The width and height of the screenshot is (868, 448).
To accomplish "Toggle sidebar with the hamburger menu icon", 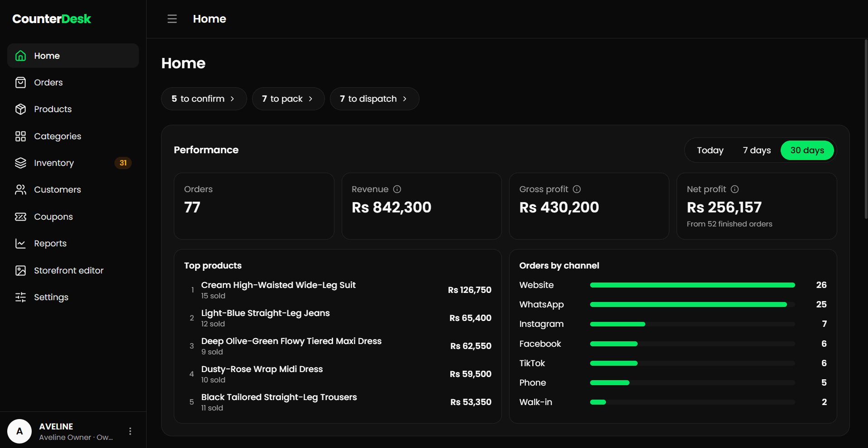I will click(172, 19).
